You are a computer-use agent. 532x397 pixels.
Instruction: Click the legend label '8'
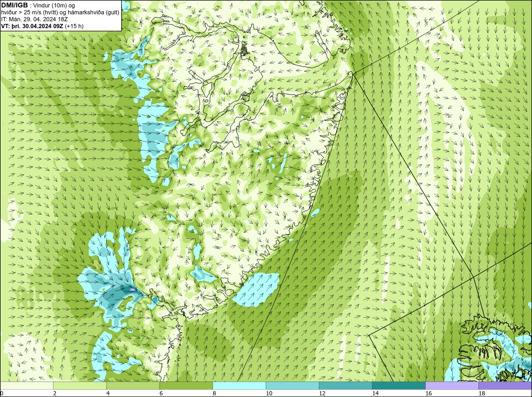[214, 393]
